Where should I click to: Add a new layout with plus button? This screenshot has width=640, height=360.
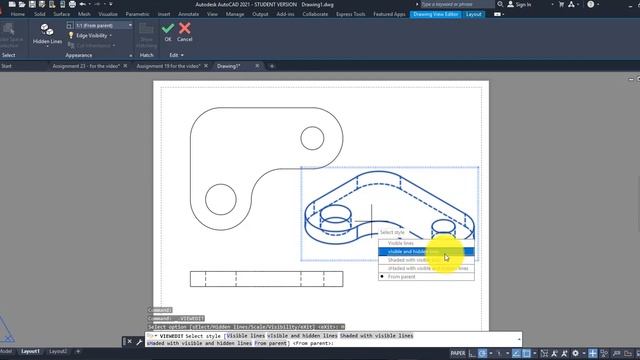78,351
